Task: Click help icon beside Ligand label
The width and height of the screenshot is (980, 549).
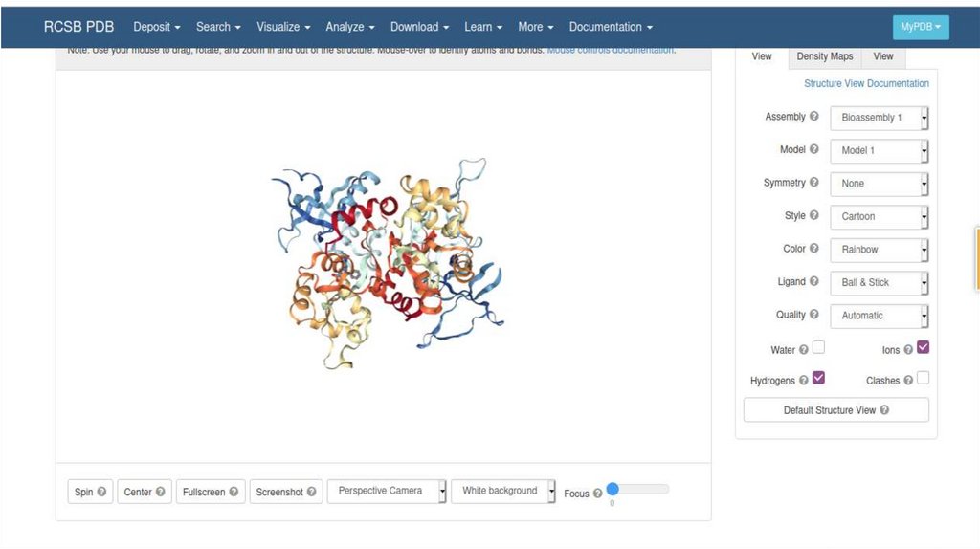Action: (x=814, y=282)
